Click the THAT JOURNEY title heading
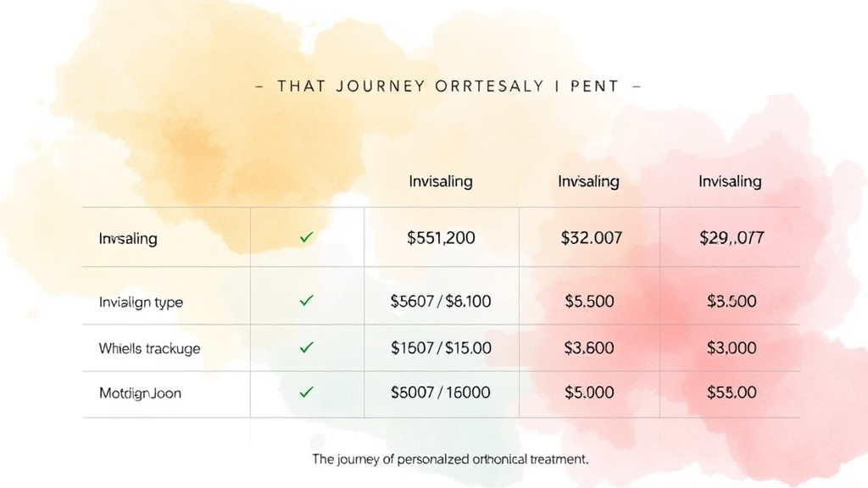Viewport: 868px width, 488px height. click(x=448, y=86)
